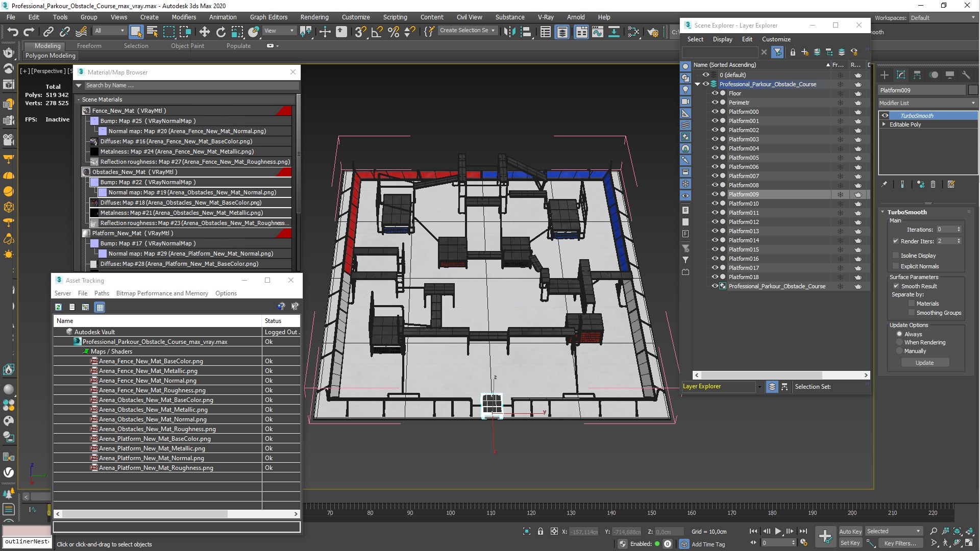The width and height of the screenshot is (980, 551).
Task: Switch Asset Tracking to table view
Action: [100, 307]
